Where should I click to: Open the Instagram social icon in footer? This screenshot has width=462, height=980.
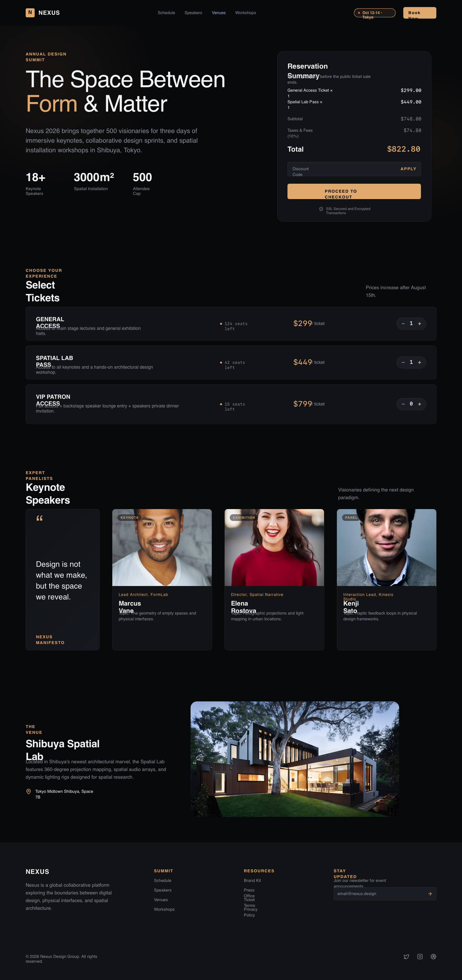(420, 956)
